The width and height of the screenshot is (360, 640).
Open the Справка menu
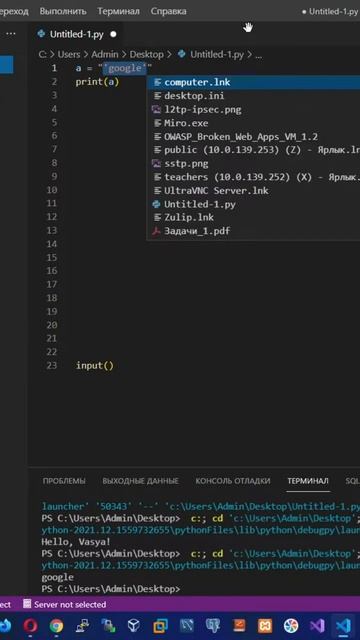click(x=169, y=11)
